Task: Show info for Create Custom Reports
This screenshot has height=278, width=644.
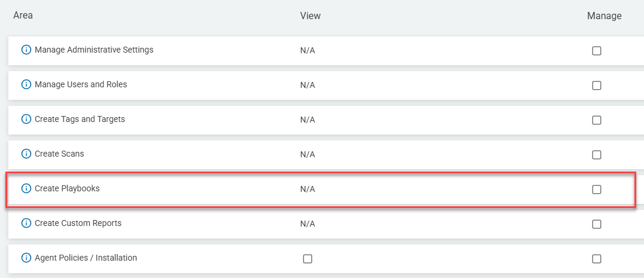Action: (26, 224)
